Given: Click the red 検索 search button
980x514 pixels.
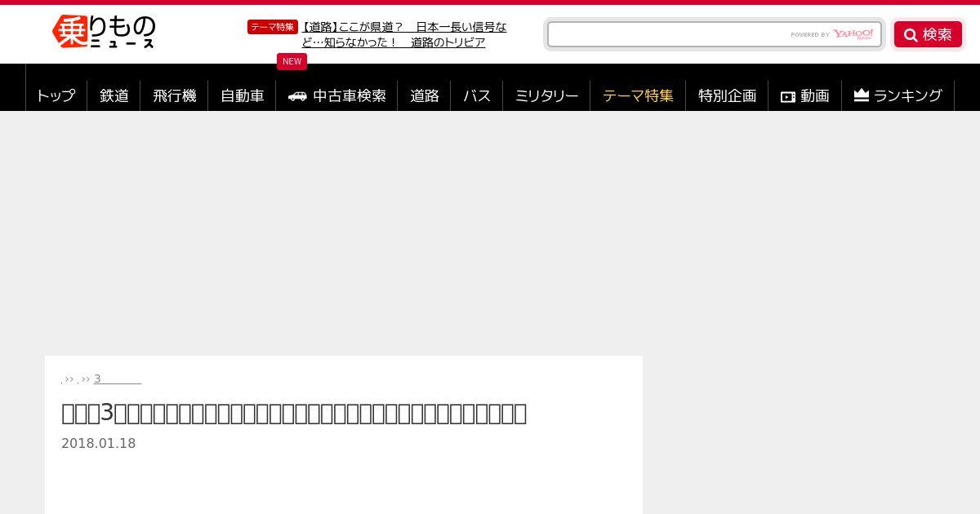Looking at the screenshot, I should click(928, 34).
